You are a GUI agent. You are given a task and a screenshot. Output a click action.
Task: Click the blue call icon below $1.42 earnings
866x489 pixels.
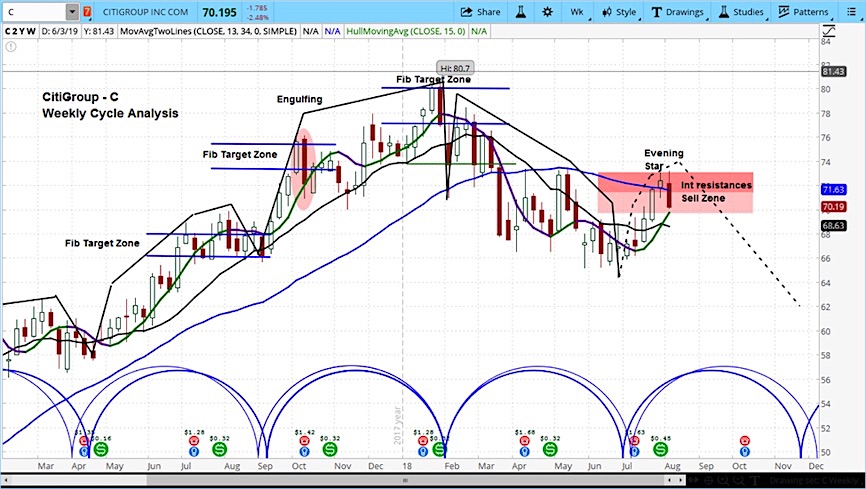[x=304, y=451]
